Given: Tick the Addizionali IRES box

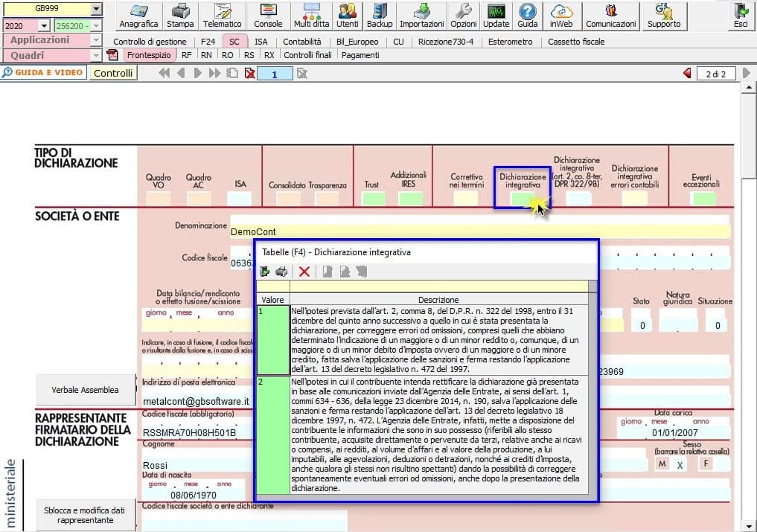Looking at the screenshot, I should 410,199.
